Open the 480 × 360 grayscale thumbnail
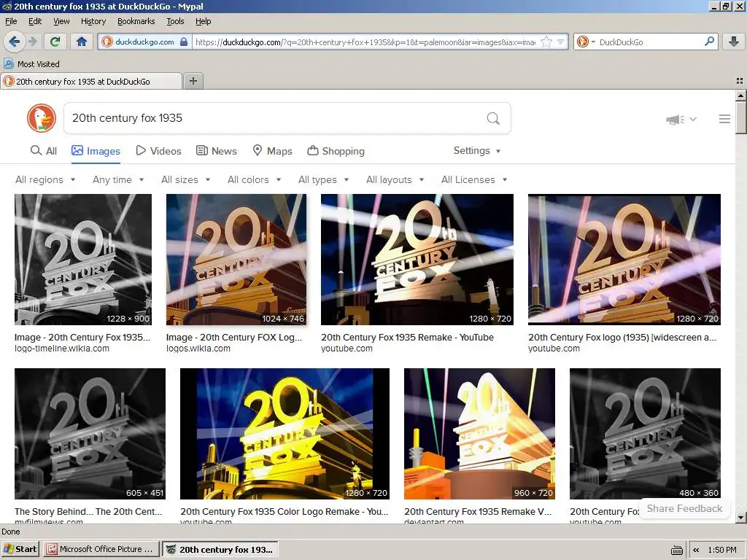Screen dimensions: 747x560 tap(645, 434)
